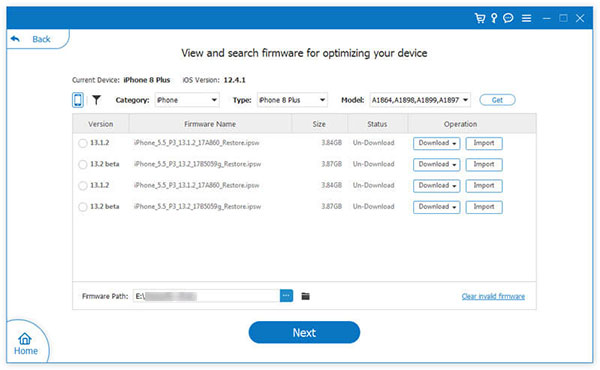Click Un-Download status in the first 13.1.2 row
The height and width of the screenshot is (370, 600).
tap(373, 143)
